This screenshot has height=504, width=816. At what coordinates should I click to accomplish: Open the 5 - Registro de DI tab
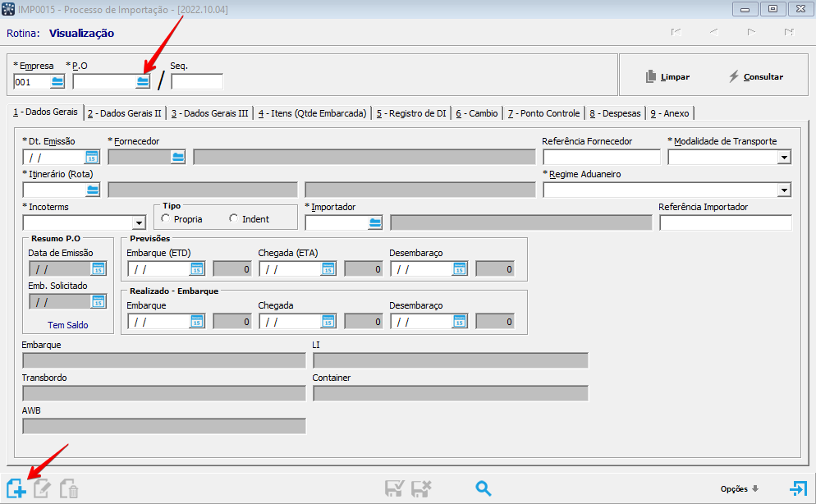411,113
